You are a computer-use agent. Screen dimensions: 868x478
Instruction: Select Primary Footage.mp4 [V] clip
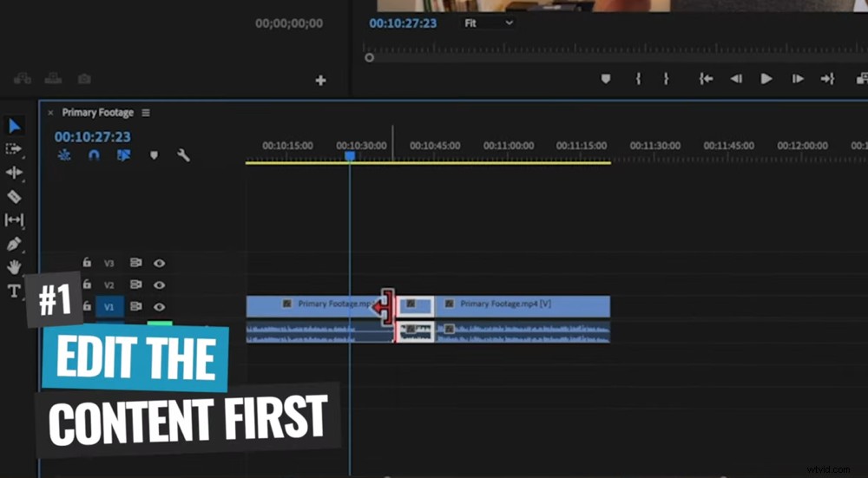(522, 306)
